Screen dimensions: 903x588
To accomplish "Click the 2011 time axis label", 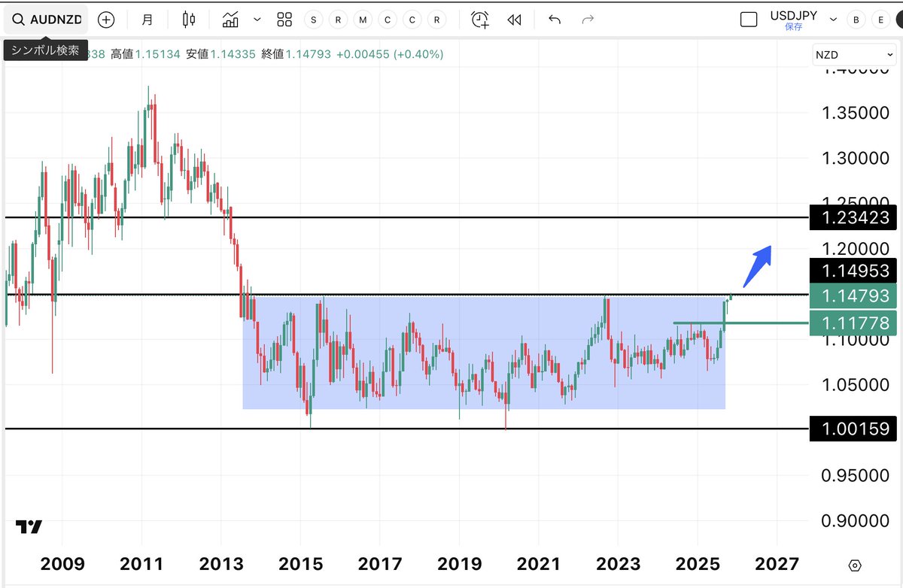I will (x=141, y=564).
